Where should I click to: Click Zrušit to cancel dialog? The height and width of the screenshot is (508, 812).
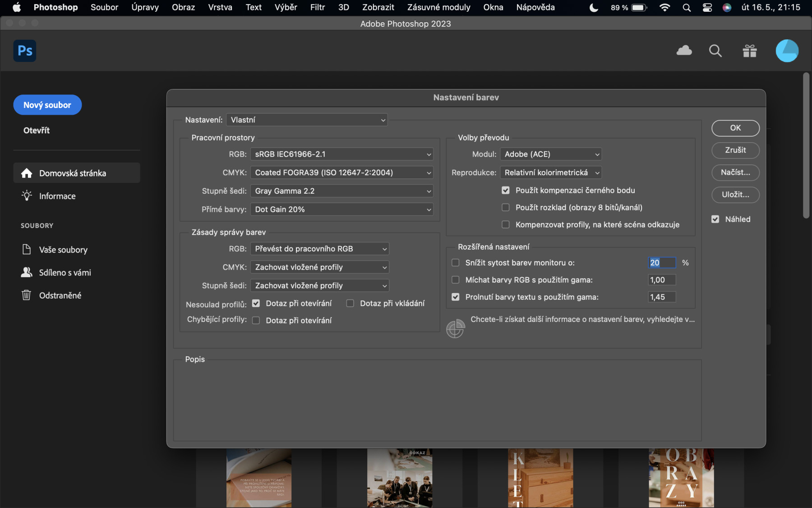click(735, 150)
